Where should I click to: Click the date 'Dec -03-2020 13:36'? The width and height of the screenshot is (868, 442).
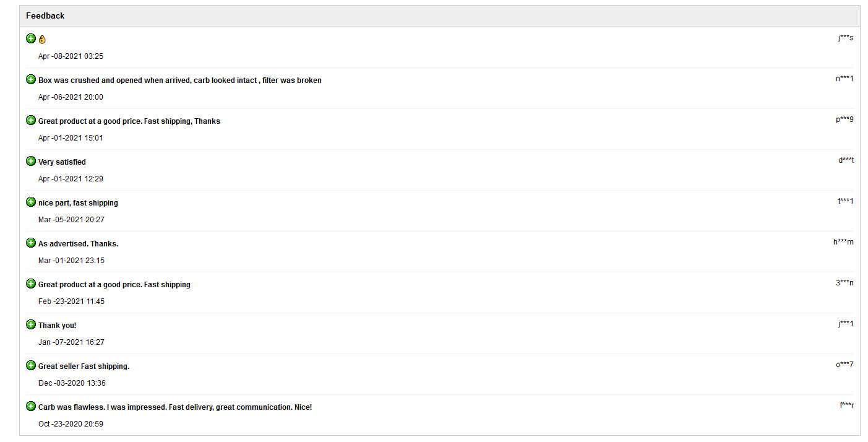[x=72, y=383]
